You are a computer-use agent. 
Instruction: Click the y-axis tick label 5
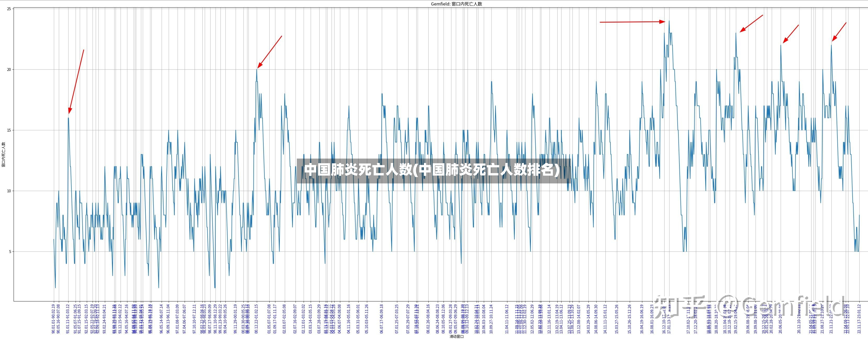10,252
